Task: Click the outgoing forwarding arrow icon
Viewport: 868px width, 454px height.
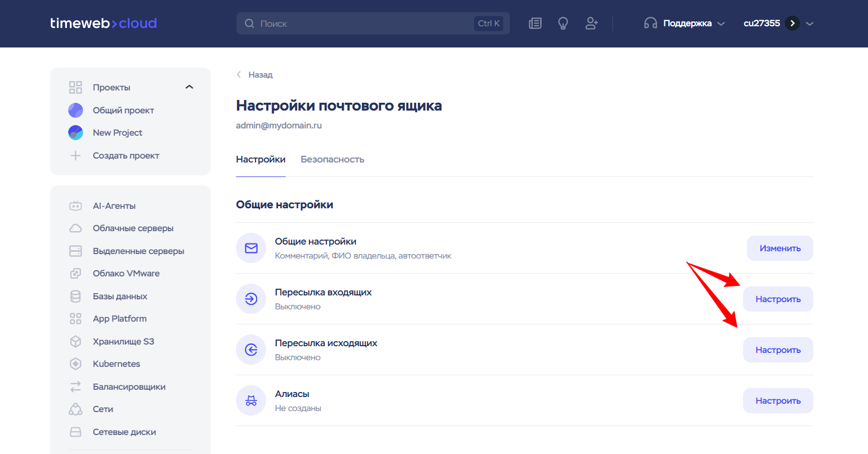Action: (x=251, y=350)
